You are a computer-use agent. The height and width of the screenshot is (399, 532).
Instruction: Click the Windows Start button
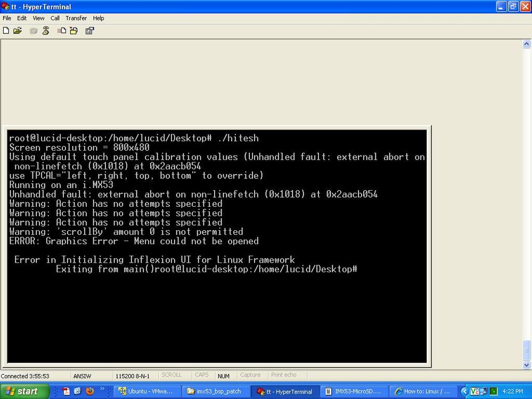coord(24,391)
